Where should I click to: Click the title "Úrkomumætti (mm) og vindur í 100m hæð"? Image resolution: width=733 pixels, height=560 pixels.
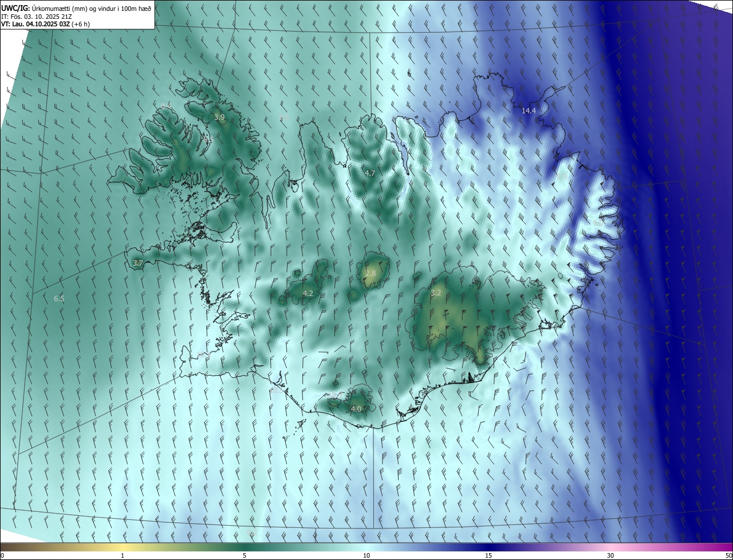click(x=92, y=7)
